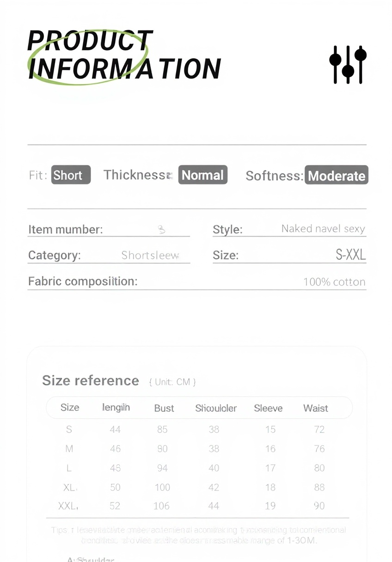Select the Waist column header
Viewport: 392px width, 562px height.
(x=315, y=408)
